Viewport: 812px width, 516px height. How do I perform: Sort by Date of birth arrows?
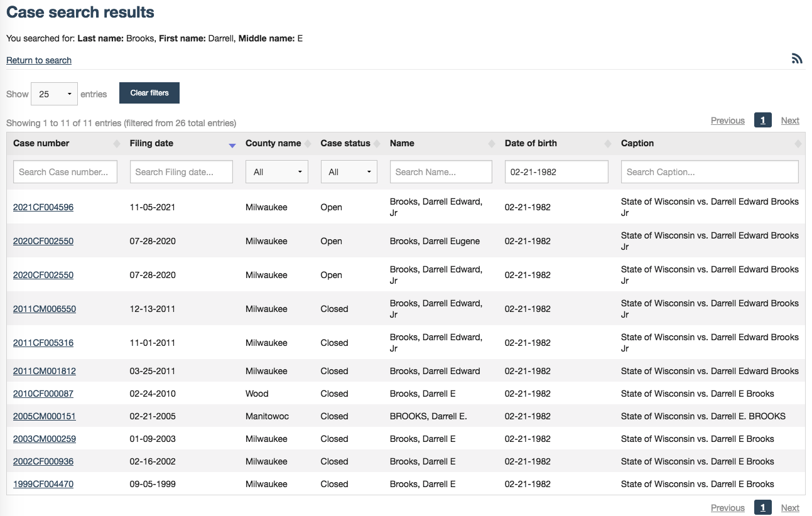point(608,144)
